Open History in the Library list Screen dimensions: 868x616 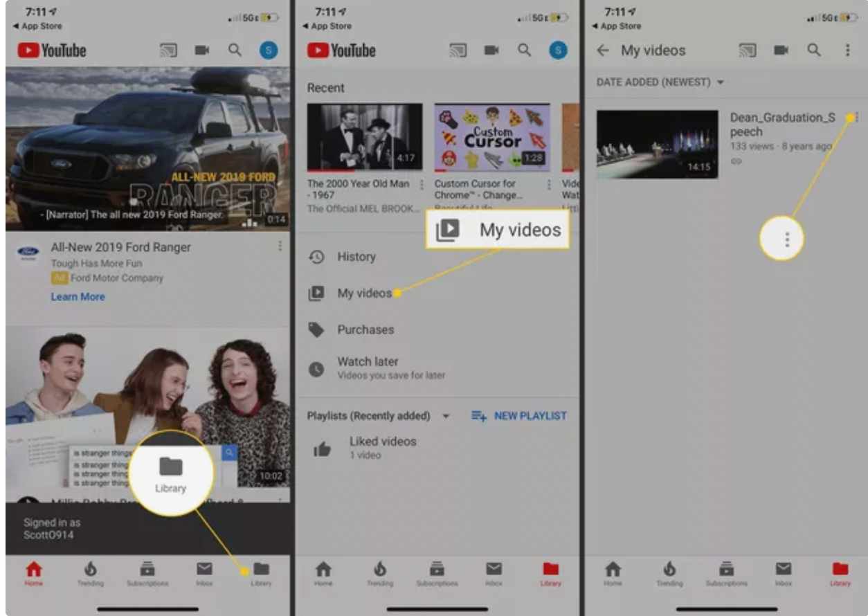(437, 257)
